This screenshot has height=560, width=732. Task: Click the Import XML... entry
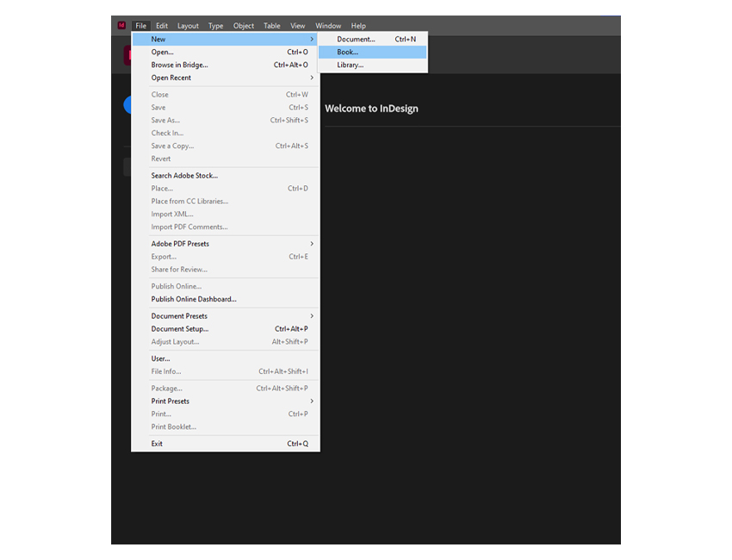pos(226,214)
